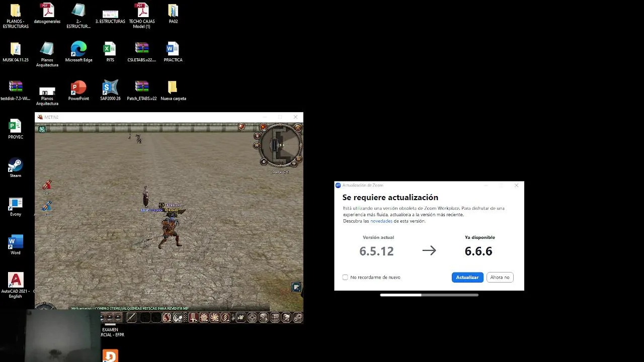This screenshot has height=362, width=644.
Task: Open CSI.ETABS.v22 archive on desktop
Action: click(142, 52)
